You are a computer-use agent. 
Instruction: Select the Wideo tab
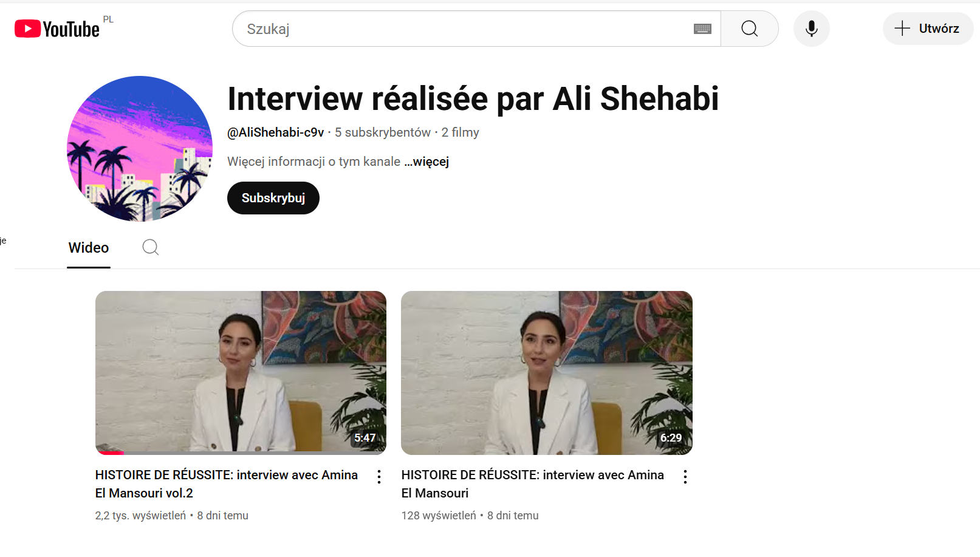[89, 248]
